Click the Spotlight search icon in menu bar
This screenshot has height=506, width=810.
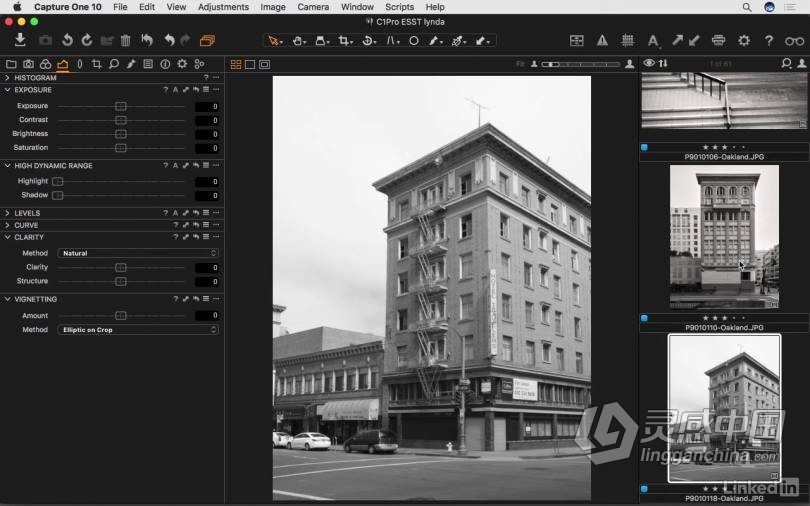tap(747, 7)
